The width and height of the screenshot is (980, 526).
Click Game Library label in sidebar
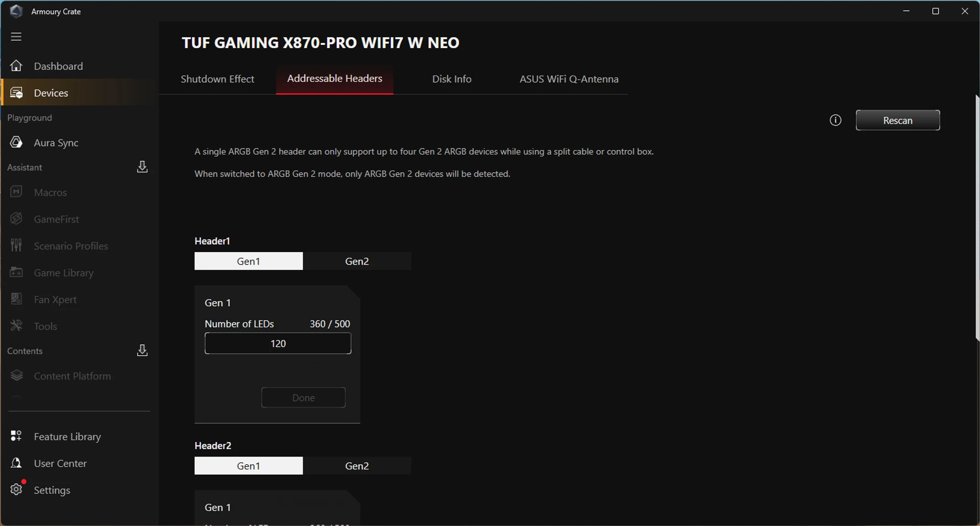click(x=64, y=273)
